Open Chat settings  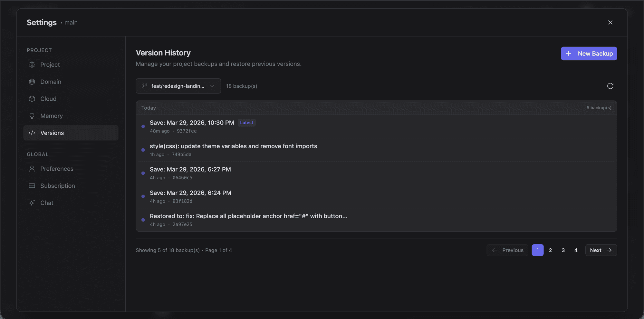tap(71, 203)
